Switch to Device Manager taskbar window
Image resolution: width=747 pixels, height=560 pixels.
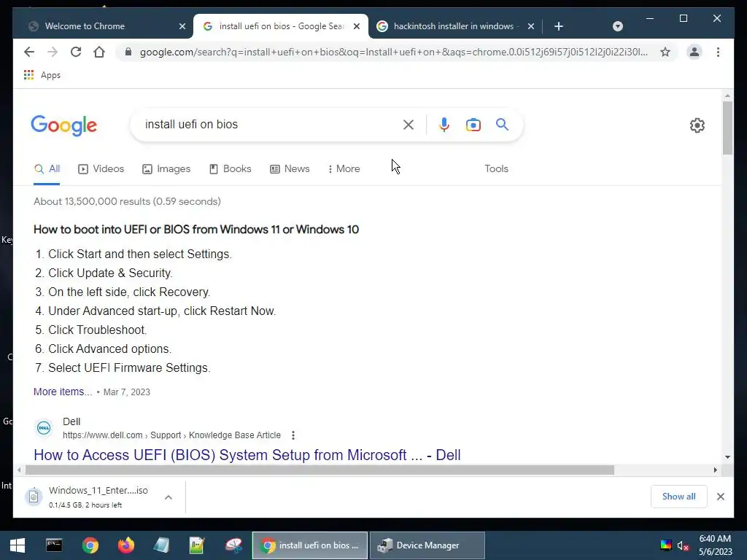click(x=427, y=545)
